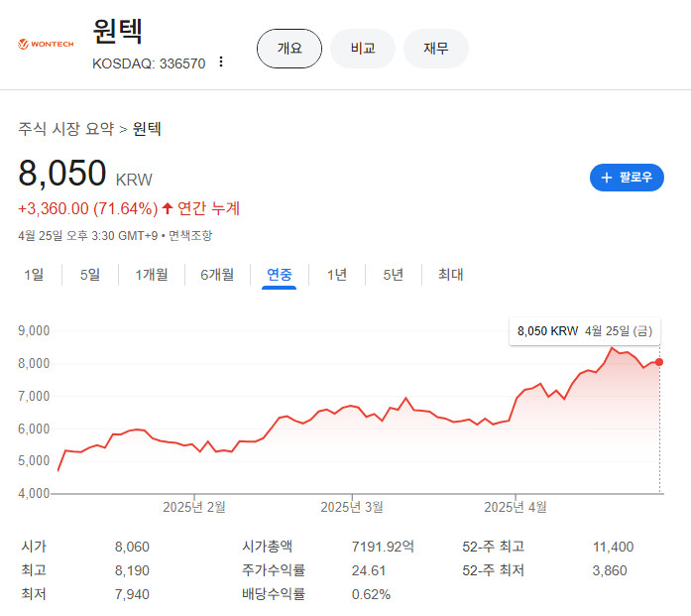Click the 8,050 KRW chart tooltip

(x=585, y=331)
